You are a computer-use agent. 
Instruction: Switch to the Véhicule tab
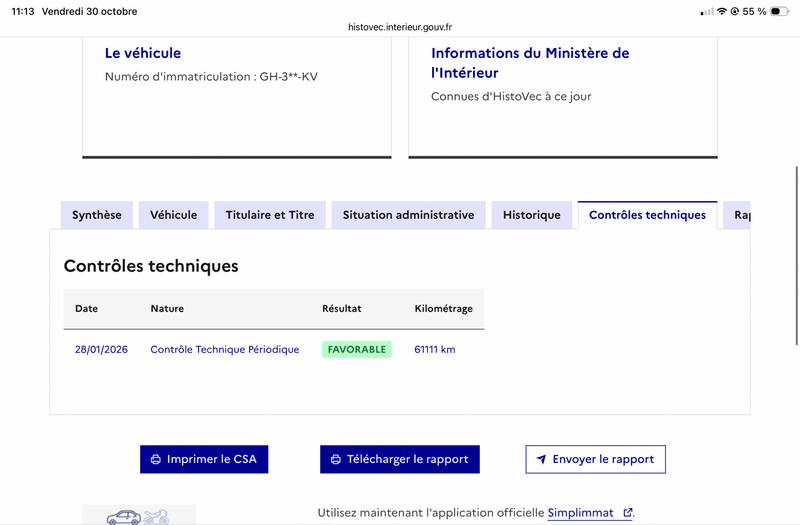point(173,215)
